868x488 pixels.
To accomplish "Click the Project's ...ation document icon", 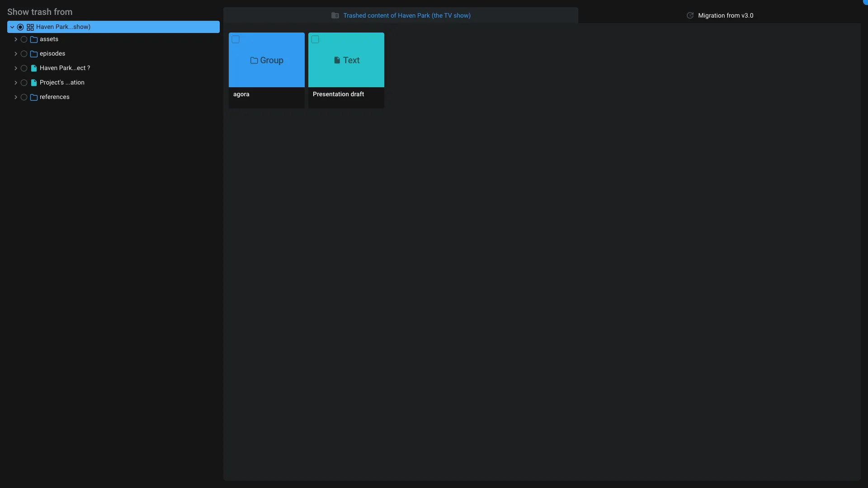I will [x=34, y=83].
